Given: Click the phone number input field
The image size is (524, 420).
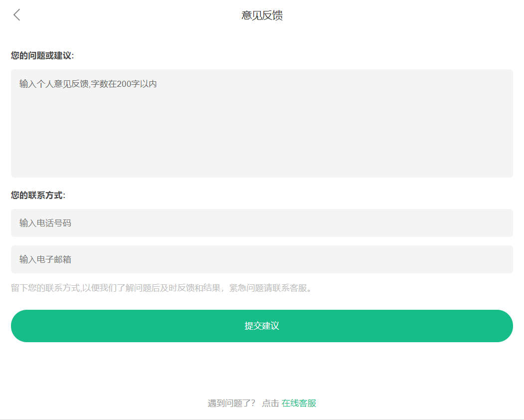Looking at the screenshot, I should click(262, 223).
